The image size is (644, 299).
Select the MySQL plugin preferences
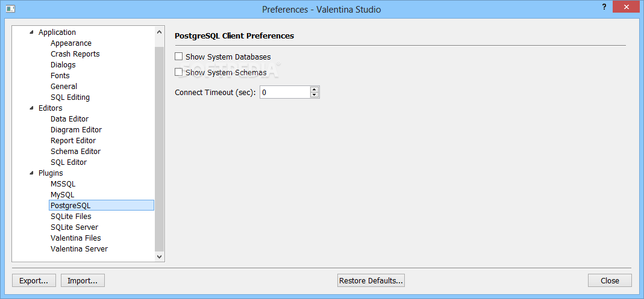coord(63,194)
